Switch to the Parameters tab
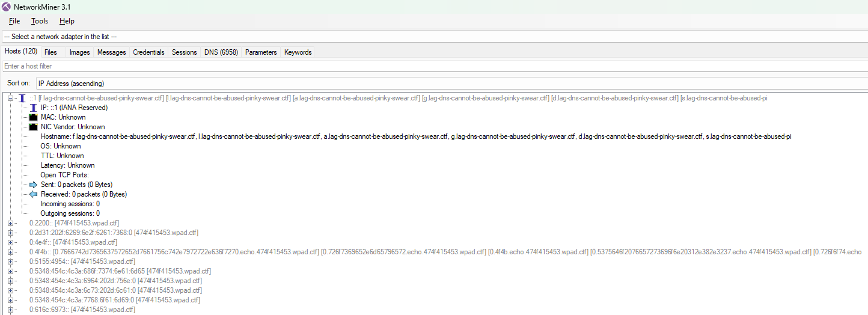 (x=261, y=52)
